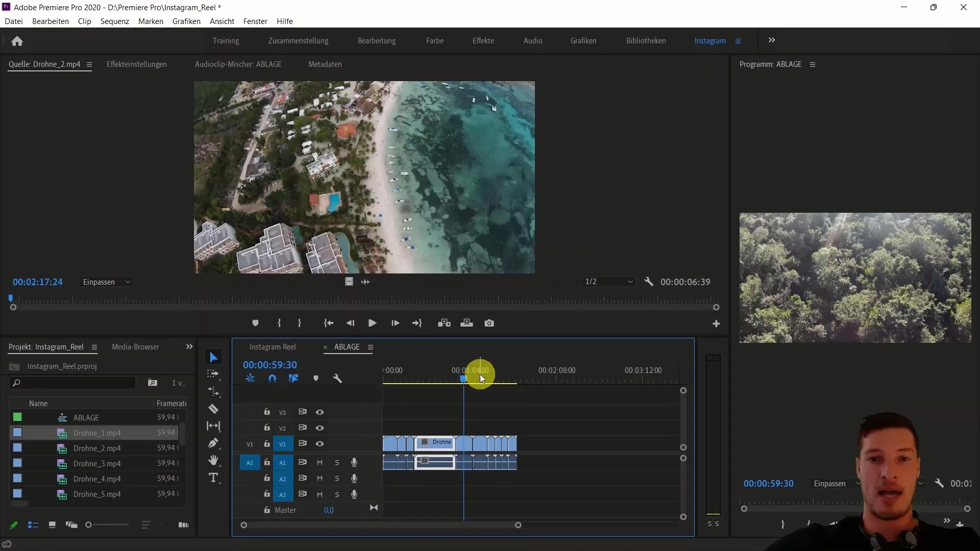The width and height of the screenshot is (980, 551).
Task: Switch to Effekteinstellungen tab
Action: (x=137, y=64)
